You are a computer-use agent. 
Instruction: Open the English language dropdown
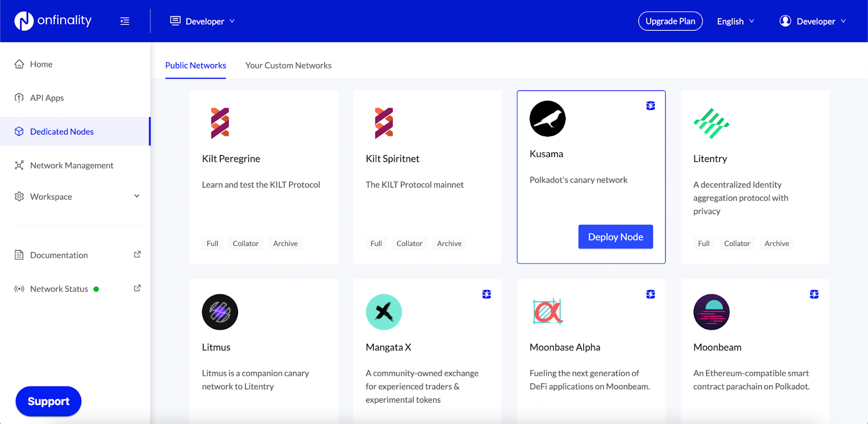click(x=736, y=21)
